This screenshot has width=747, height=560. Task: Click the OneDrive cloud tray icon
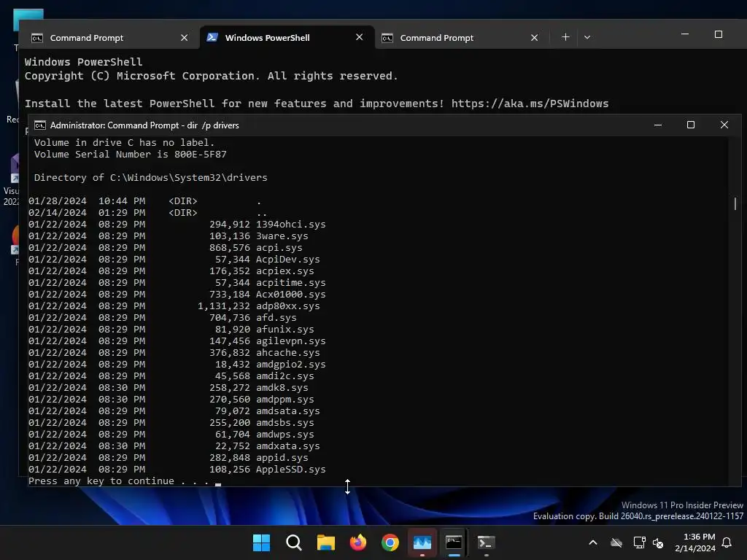pyautogui.click(x=616, y=542)
